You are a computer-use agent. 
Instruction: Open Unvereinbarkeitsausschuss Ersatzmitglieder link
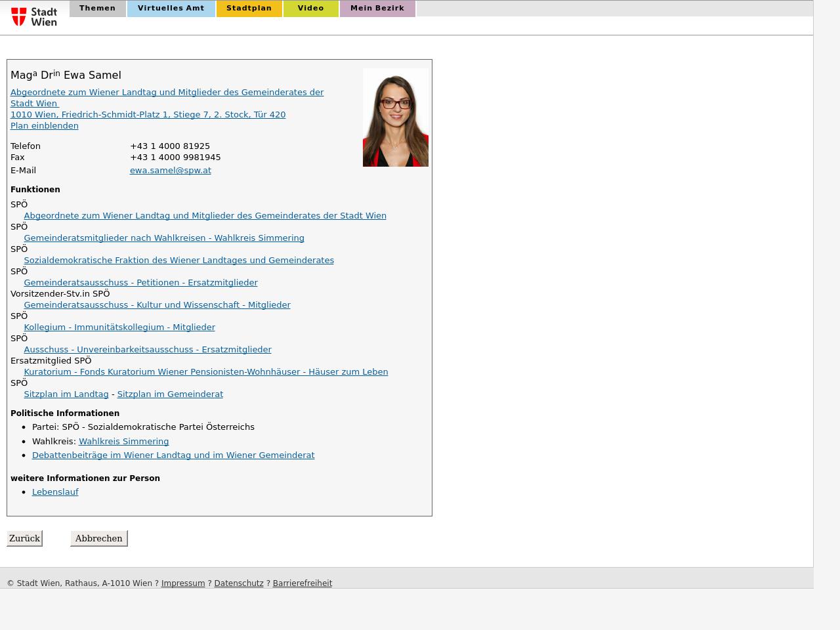click(x=148, y=349)
